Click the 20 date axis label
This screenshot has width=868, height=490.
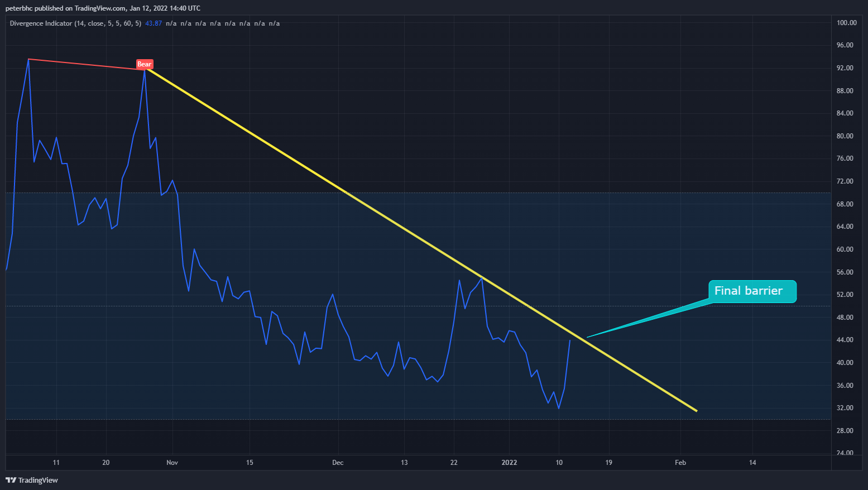pyautogui.click(x=106, y=463)
